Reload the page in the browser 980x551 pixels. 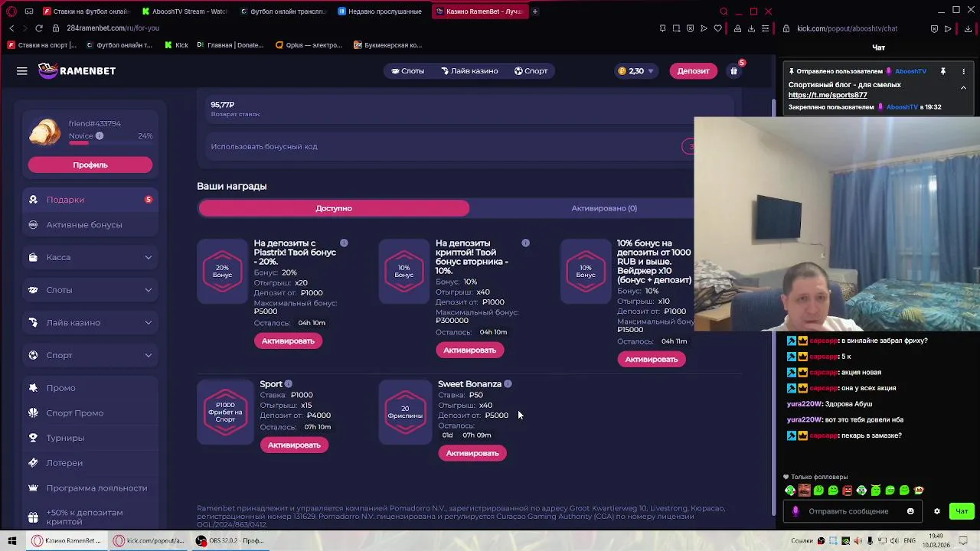[39, 28]
